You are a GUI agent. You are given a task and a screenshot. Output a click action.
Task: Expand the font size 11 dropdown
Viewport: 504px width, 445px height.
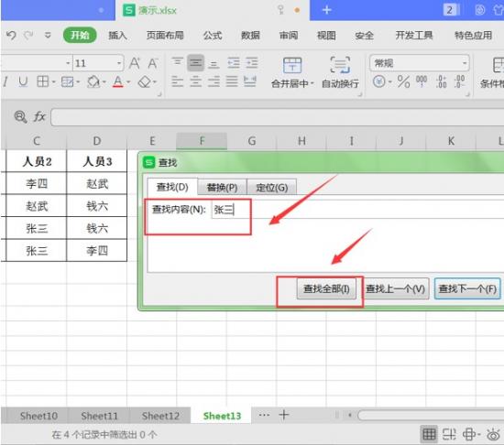point(119,63)
